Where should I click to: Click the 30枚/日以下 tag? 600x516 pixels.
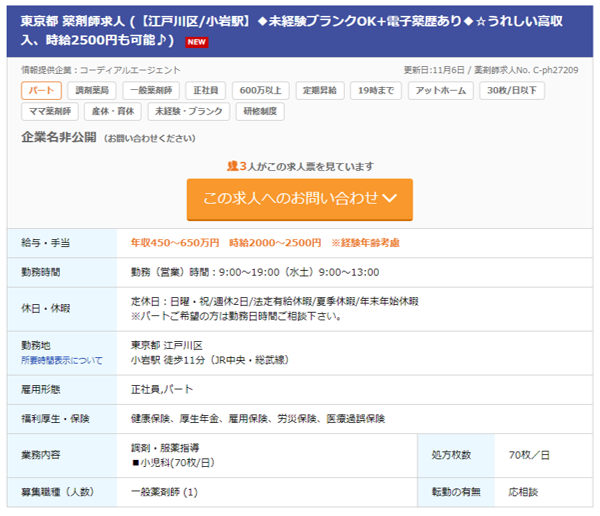tap(512, 91)
